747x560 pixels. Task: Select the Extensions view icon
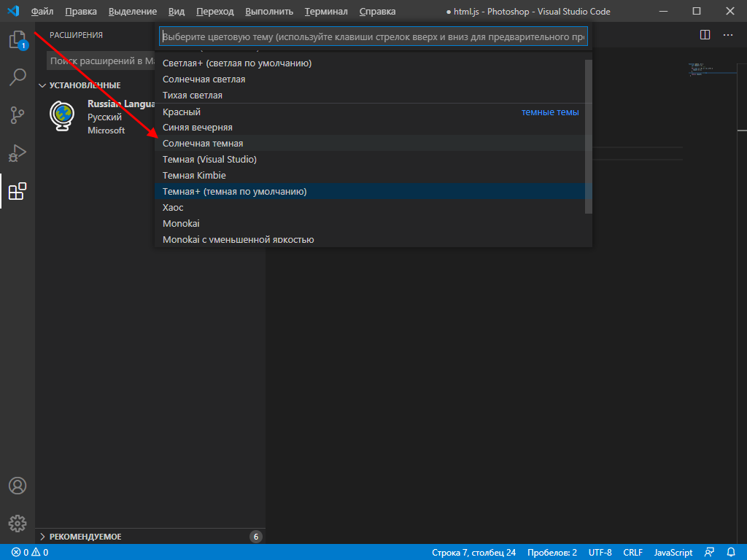17,192
